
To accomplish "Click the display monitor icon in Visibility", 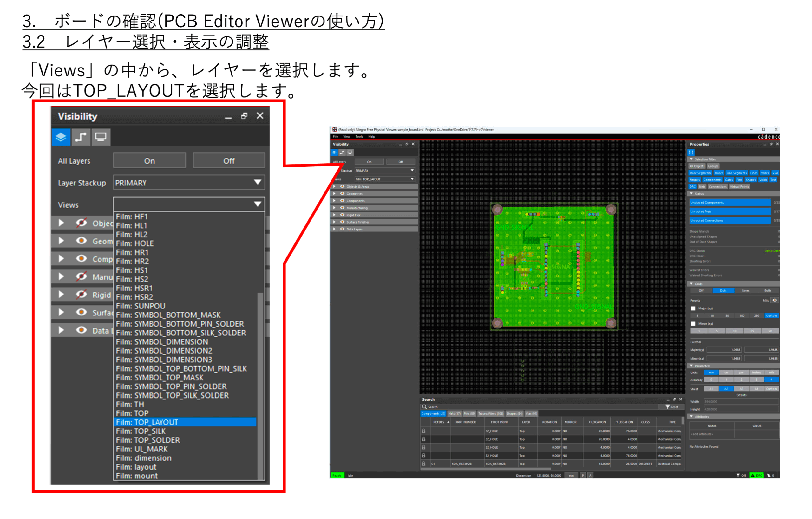I will click(x=101, y=137).
